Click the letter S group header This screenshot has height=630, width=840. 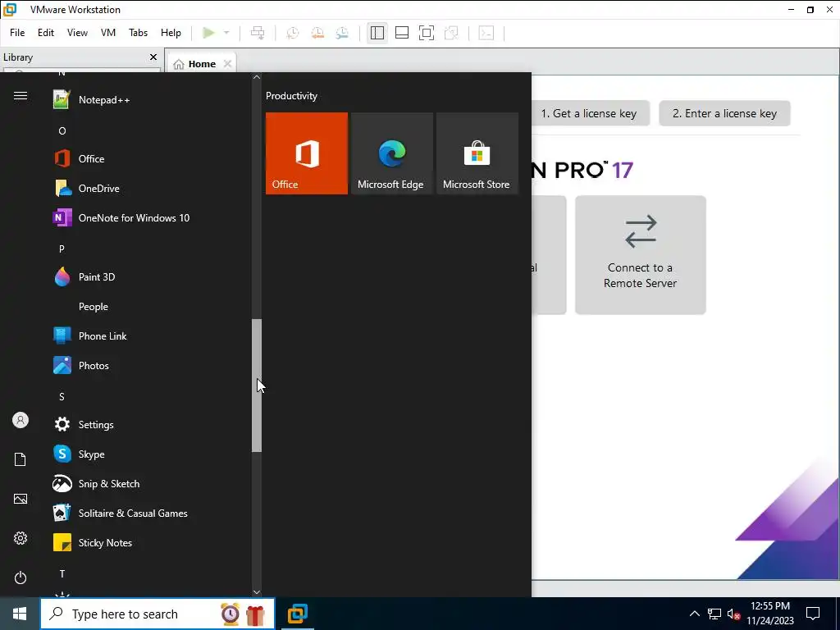click(62, 396)
